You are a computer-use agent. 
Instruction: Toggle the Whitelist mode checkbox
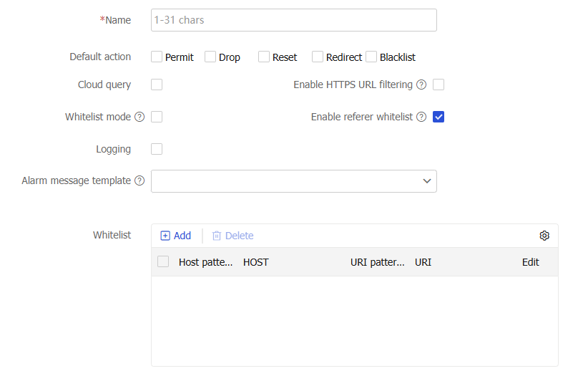[157, 117]
